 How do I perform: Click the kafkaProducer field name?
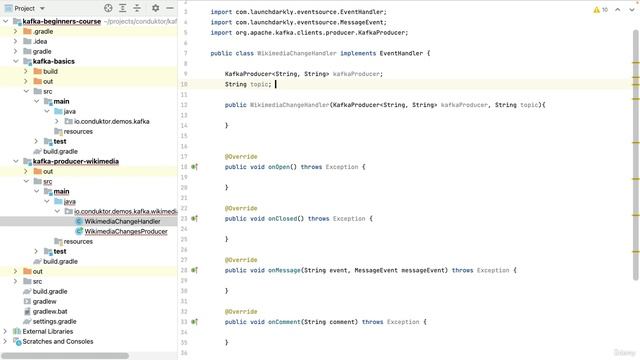[x=357, y=74]
